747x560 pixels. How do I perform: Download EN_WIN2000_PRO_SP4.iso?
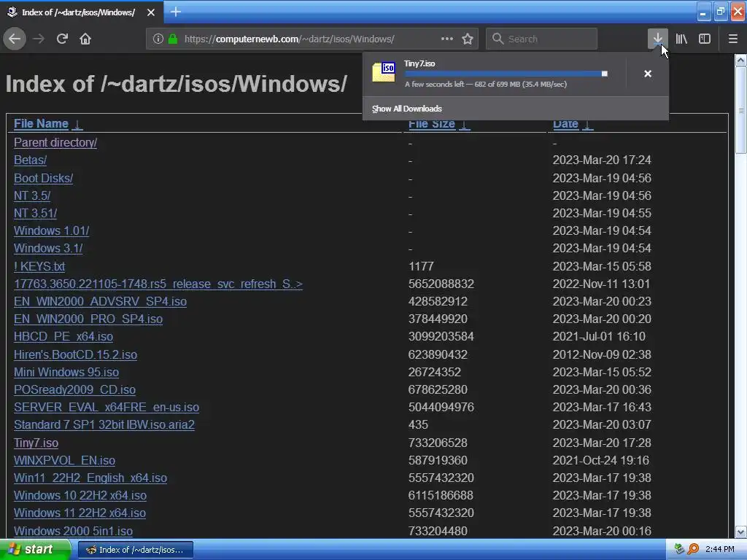(88, 319)
